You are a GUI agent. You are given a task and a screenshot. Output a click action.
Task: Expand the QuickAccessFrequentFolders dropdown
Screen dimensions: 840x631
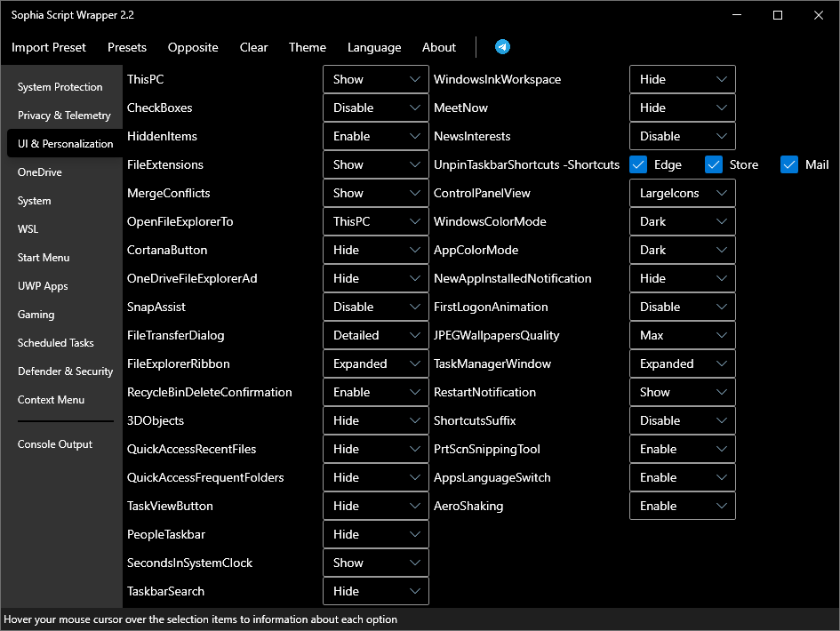375,476
